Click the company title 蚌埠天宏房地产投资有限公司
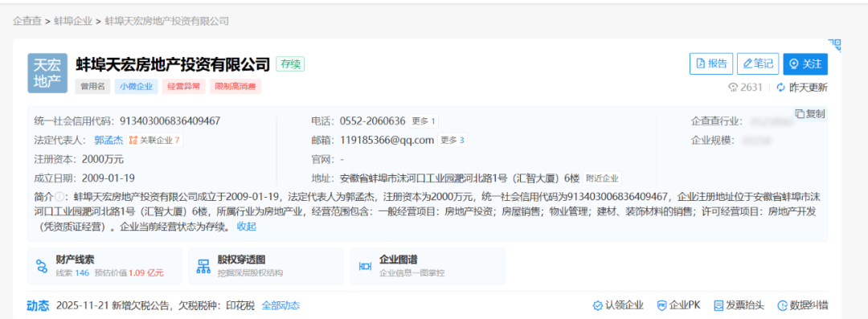The width and height of the screenshot is (868, 319). coord(173,64)
